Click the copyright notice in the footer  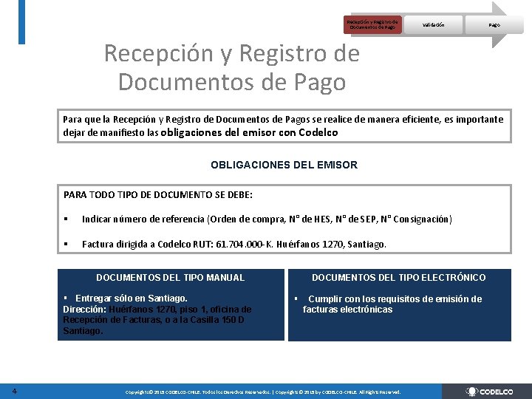coord(263,392)
